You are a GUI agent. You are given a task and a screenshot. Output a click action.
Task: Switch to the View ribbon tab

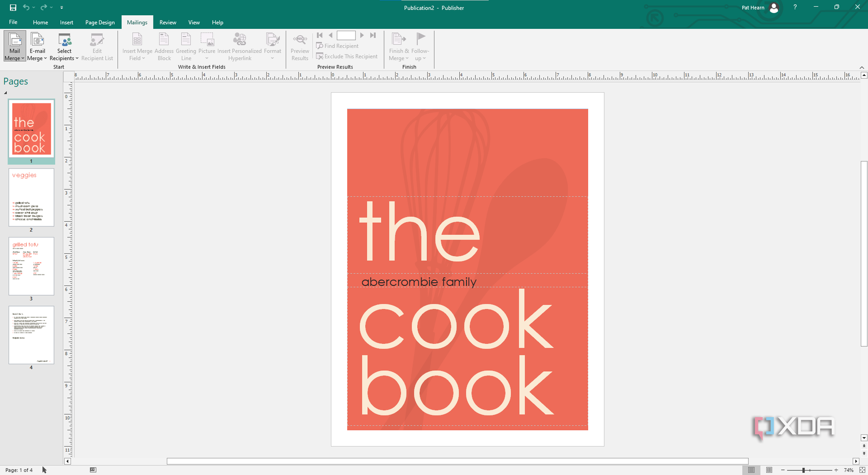pos(194,22)
